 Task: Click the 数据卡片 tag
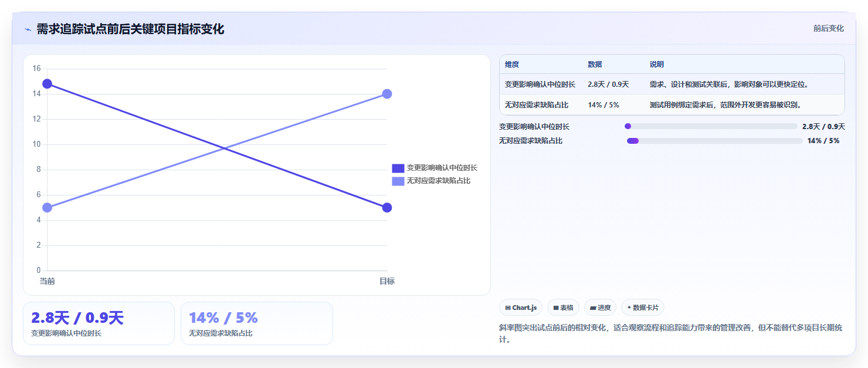pos(643,308)
